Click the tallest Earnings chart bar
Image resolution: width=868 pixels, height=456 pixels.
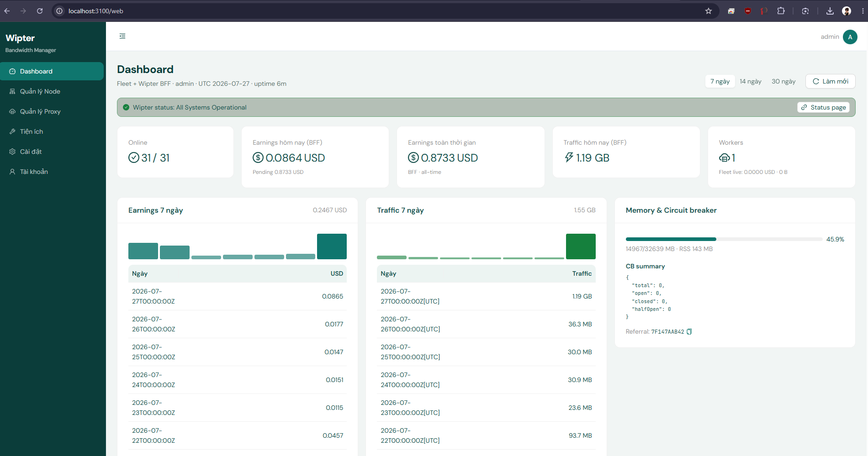tap(332, 246)
